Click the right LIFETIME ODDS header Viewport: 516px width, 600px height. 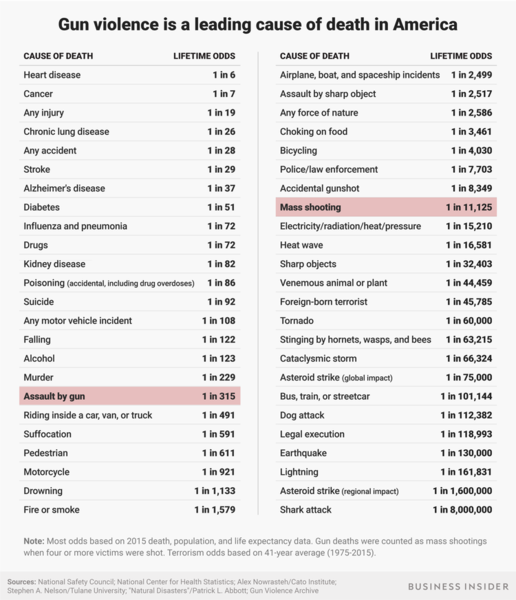461,56
